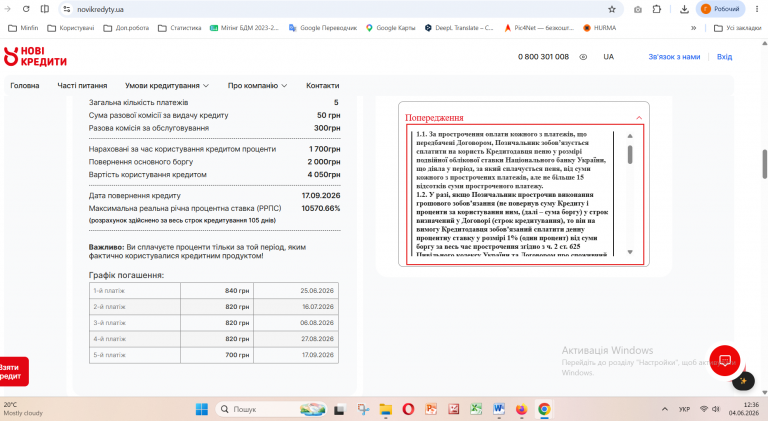Open the Downloads icon in Chrome
This screenshot has height=421, width=768.
(684, 9)
